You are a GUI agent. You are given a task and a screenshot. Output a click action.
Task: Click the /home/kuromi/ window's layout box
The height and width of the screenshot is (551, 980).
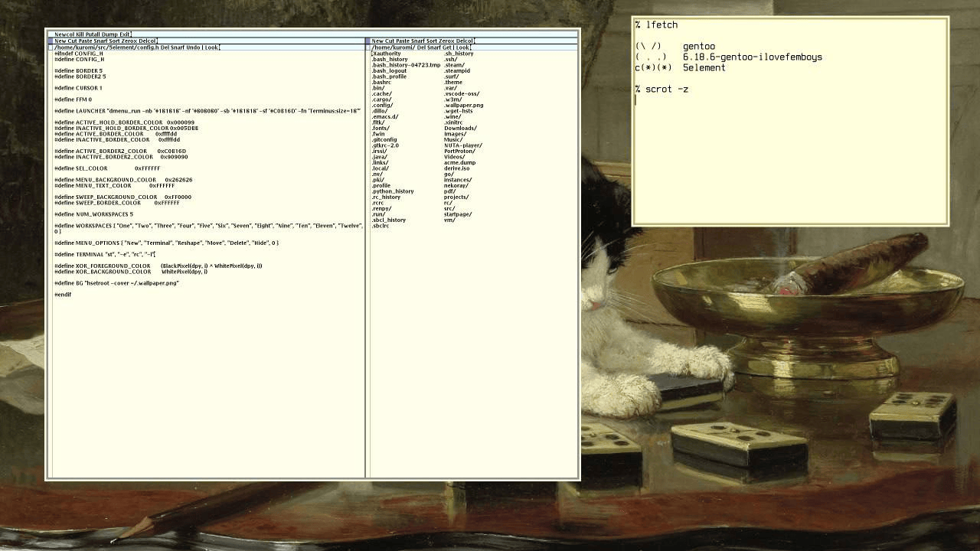click(368, 47)
